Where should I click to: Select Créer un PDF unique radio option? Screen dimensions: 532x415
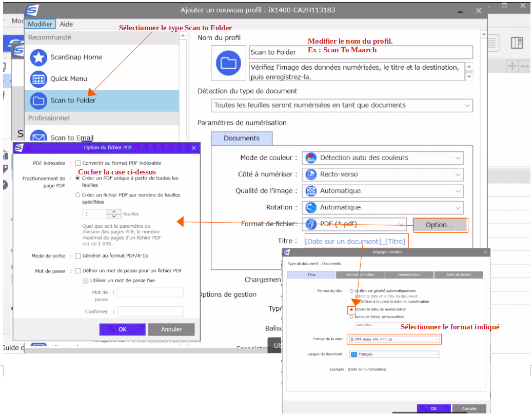pos(77,178)
